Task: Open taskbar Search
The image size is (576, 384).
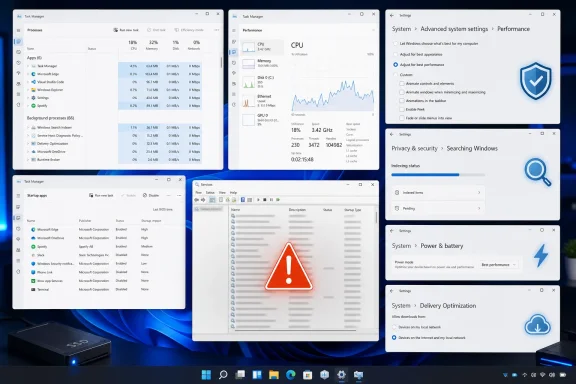Action: click(223, 375)
